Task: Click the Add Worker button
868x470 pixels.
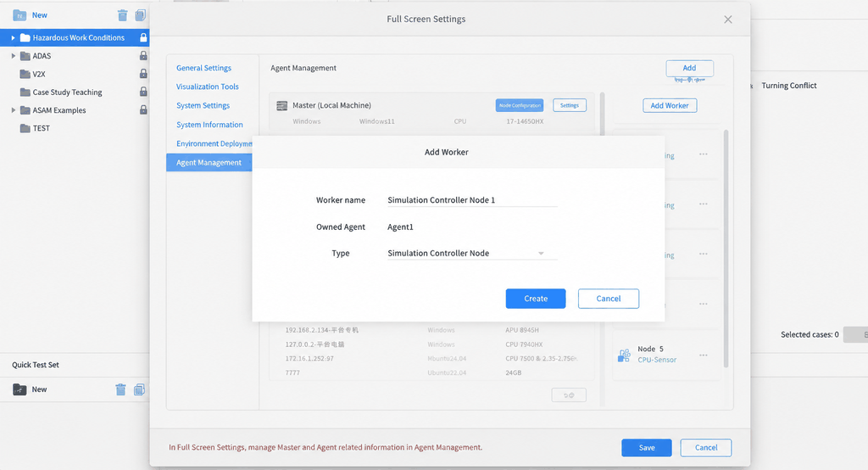Action: click(670, 105)
